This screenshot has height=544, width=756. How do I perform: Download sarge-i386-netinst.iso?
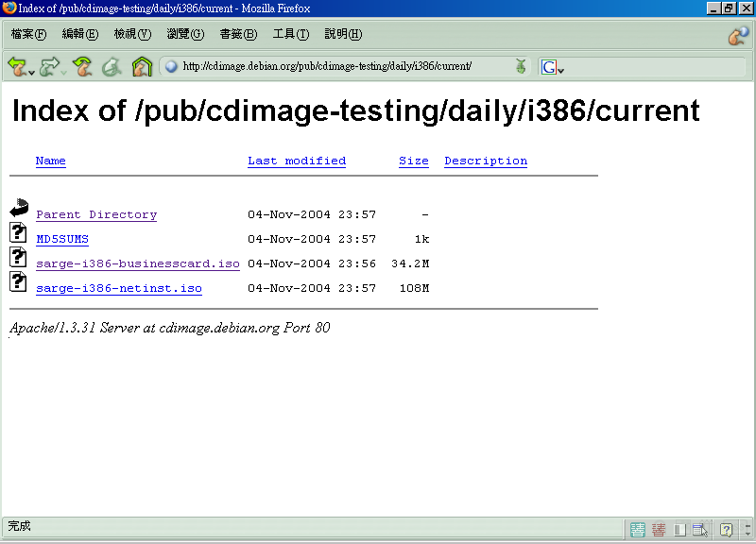pos(119,288)
